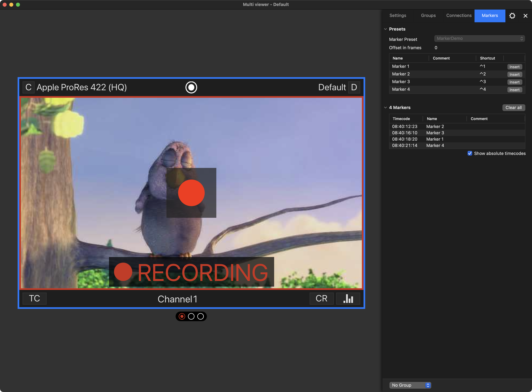532x392 pixels.
Task: Close the sidebar with the X icon
Action: point(525,16)
